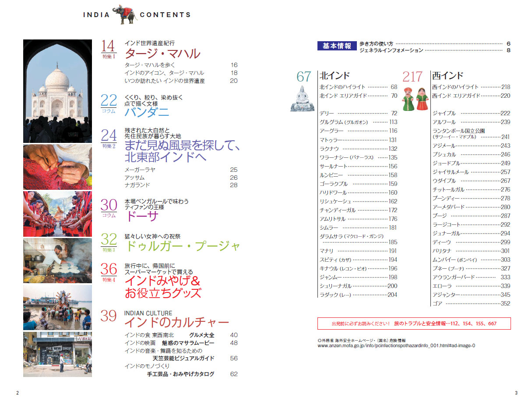This screenshot has height=402, width=532.
Task: Jump to デリー entry in North India
Action: (x=328, y=113)
